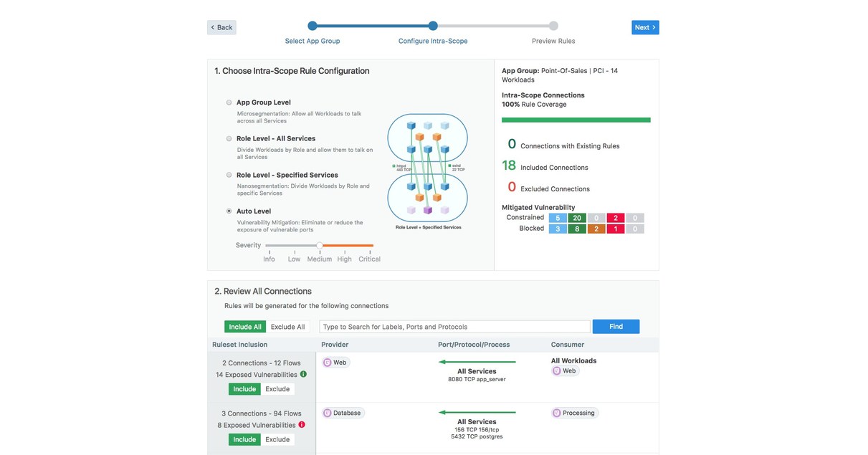Open the Preview Rules step

553,41
